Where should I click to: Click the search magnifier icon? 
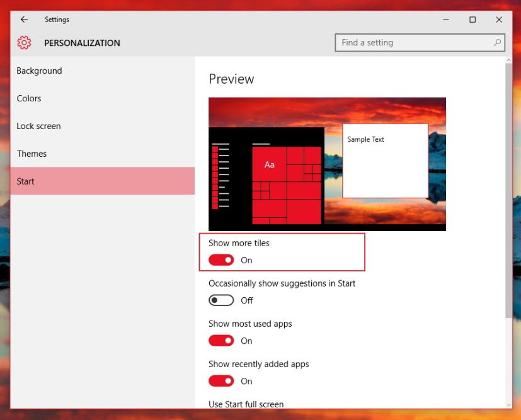[497, 42]
